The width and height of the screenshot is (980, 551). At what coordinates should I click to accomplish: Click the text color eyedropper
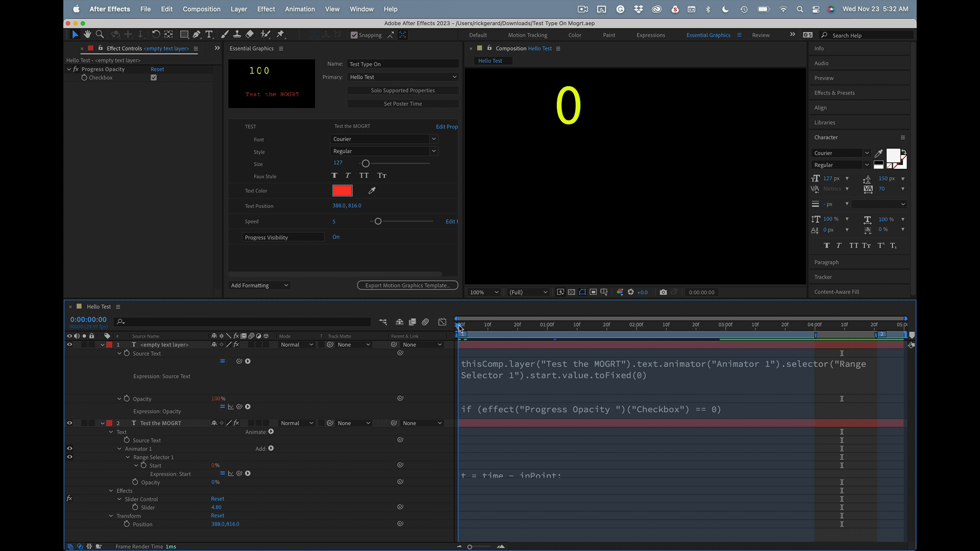point(372,190)
